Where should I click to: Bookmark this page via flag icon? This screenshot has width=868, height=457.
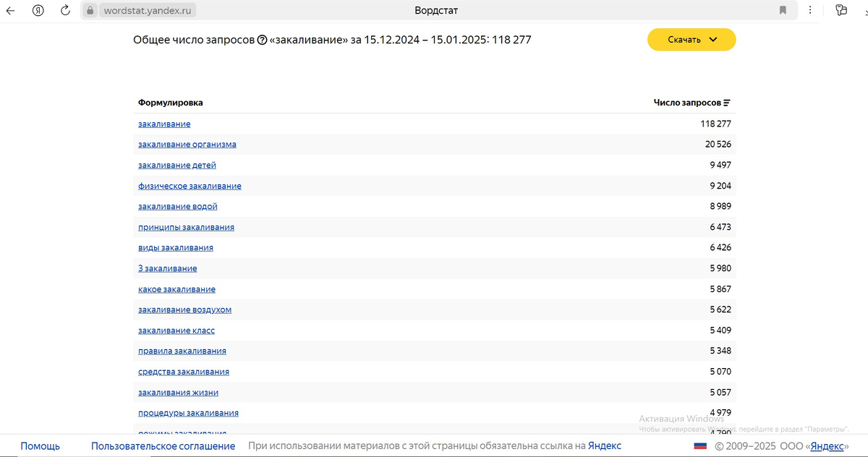pyautogui.click(x=783, y=10)
